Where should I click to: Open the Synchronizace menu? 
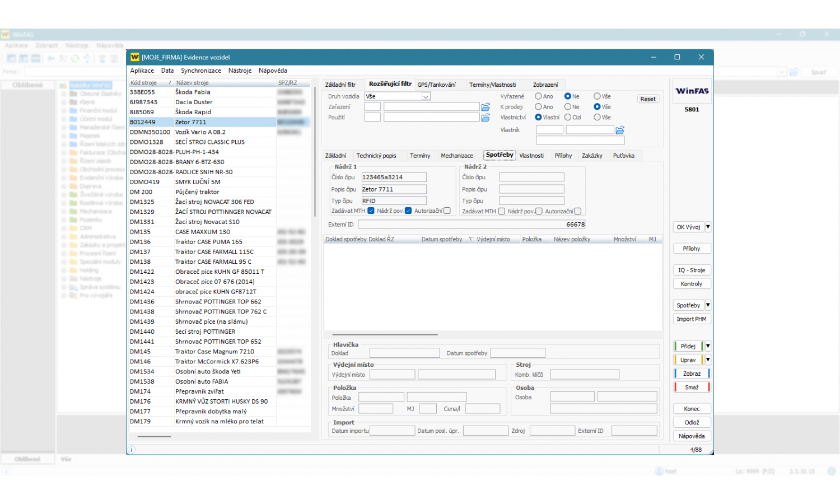pyautogui.click(x=200, y=71)
